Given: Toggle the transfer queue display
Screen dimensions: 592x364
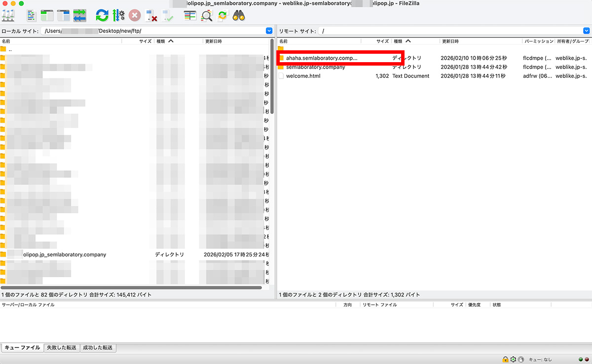Looking at the screenshot, I should pos(79,15).
